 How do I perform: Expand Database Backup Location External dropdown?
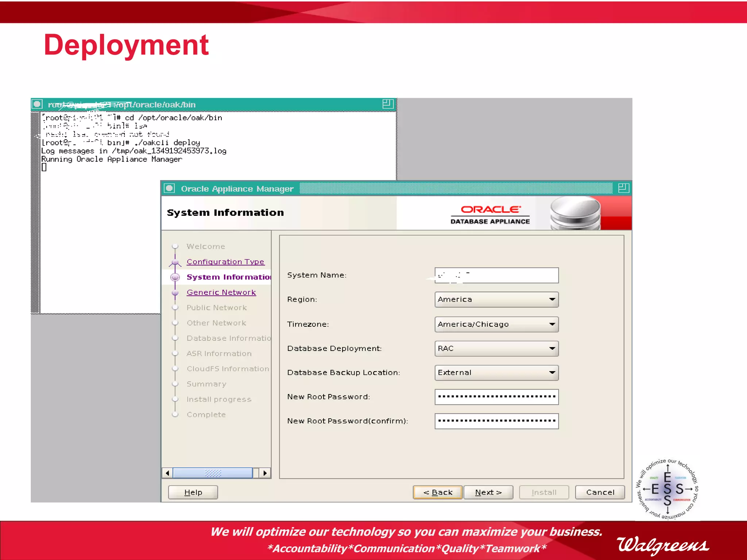[x=496, y=373]
